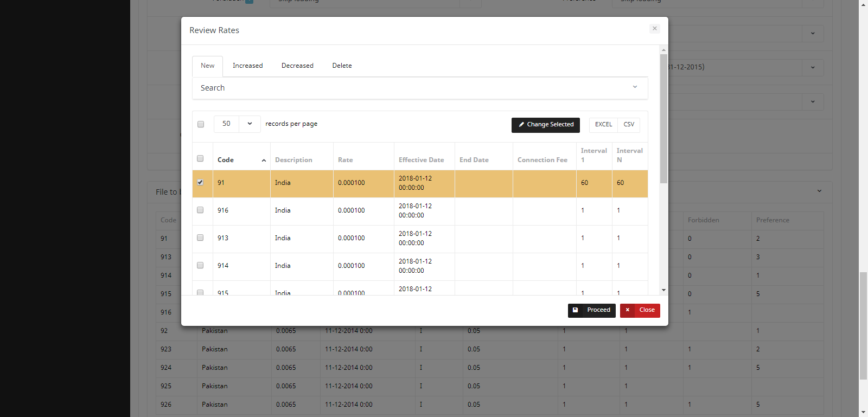Select Pakistan in row 92 of background table

(x=215, y=331)
